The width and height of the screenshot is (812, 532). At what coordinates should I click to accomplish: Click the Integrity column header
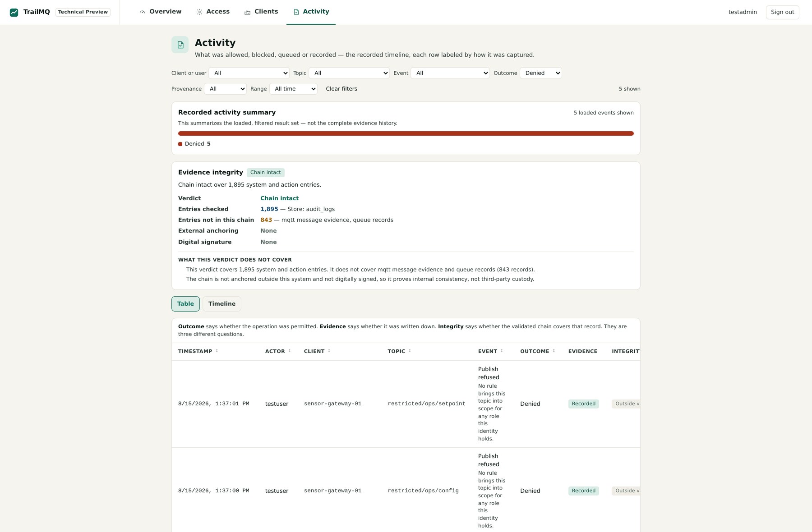tap(626, 351)
